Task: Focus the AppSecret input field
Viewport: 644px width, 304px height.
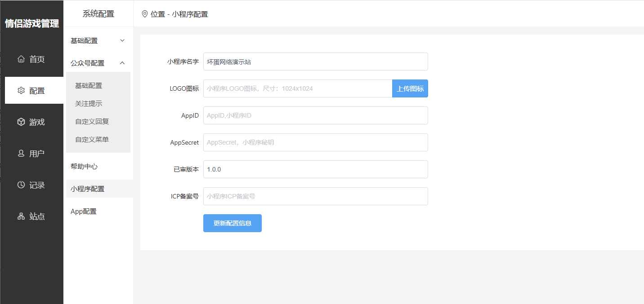Action: click(316, 142)
